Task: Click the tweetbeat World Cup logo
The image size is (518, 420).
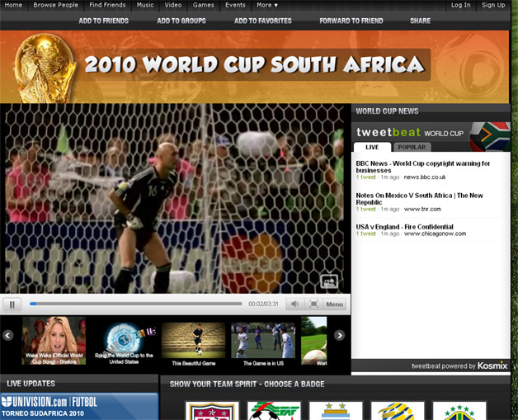Action: point(410,133)
